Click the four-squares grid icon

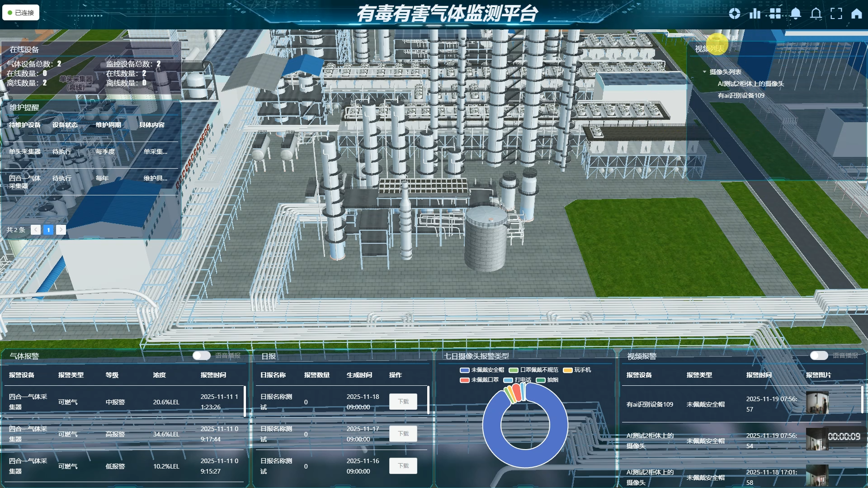click(775, 14)
